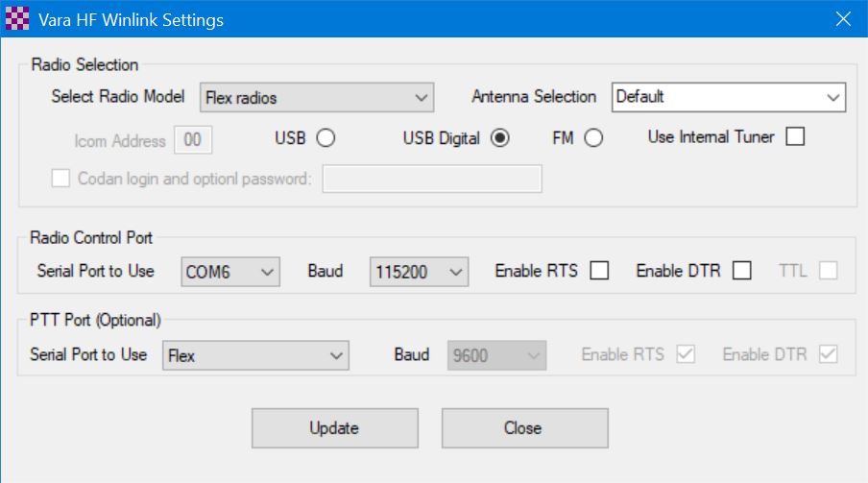
Task: Toggle the TTL checkbox
Action: pyautogui.click(x=828, y=270)
